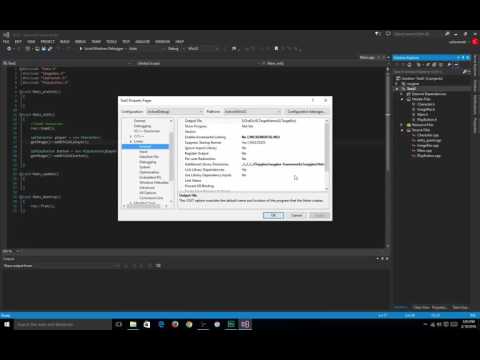Open the notifications flag icon

point(377,34)
